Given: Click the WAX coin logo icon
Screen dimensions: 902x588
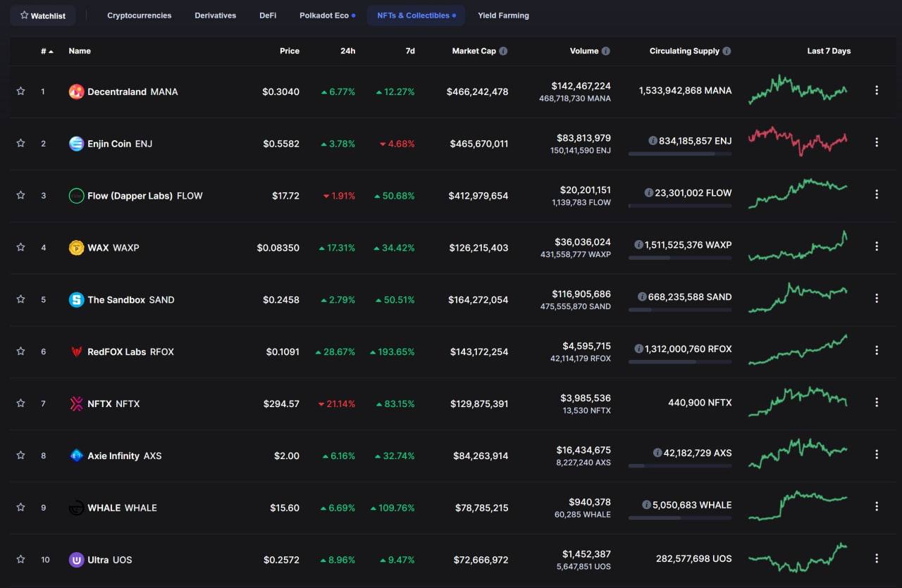Looking at the screenshot, I should point(76,248).
